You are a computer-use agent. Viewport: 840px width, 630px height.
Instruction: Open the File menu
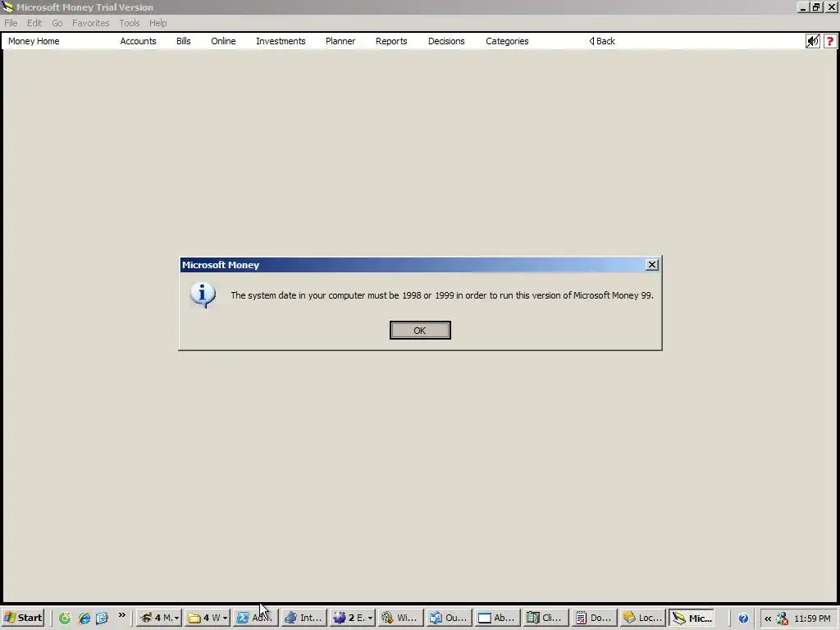(x=11, y=23)
